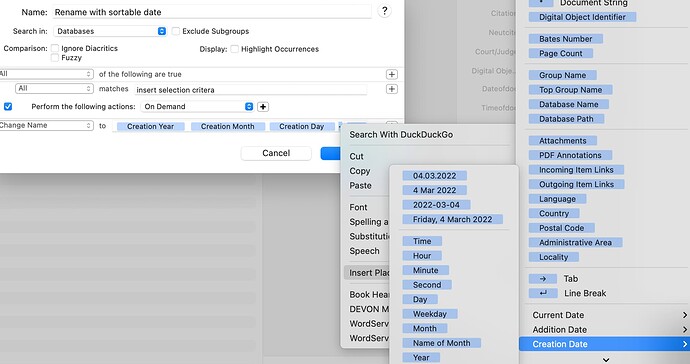The height and width of the screenshot is (364, 690).
Task: Insert the Name of Month placeholder
Action: [441, 343]
